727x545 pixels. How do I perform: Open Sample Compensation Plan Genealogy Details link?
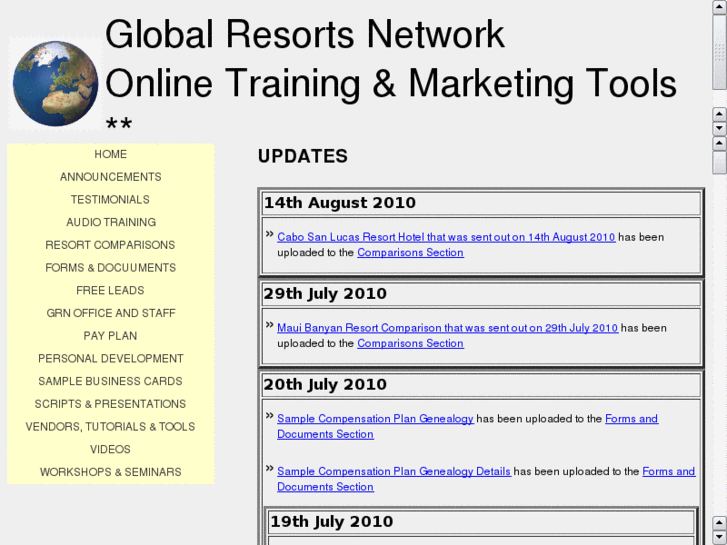pos(394,472)
